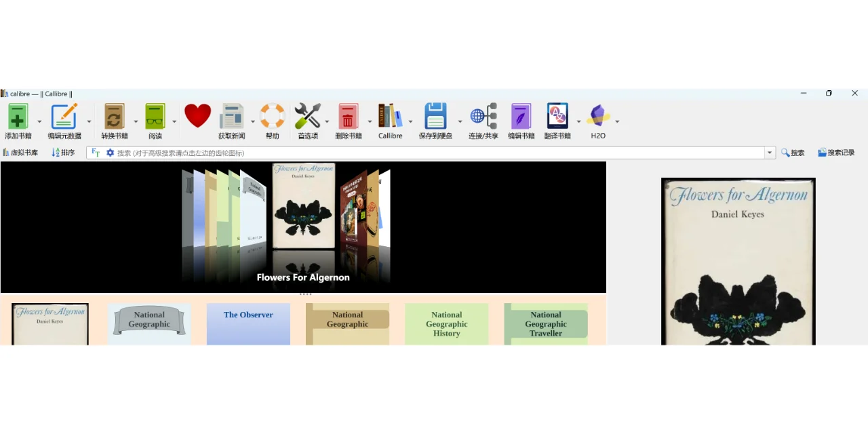Click the red heart donate icon

coord(197,116)
